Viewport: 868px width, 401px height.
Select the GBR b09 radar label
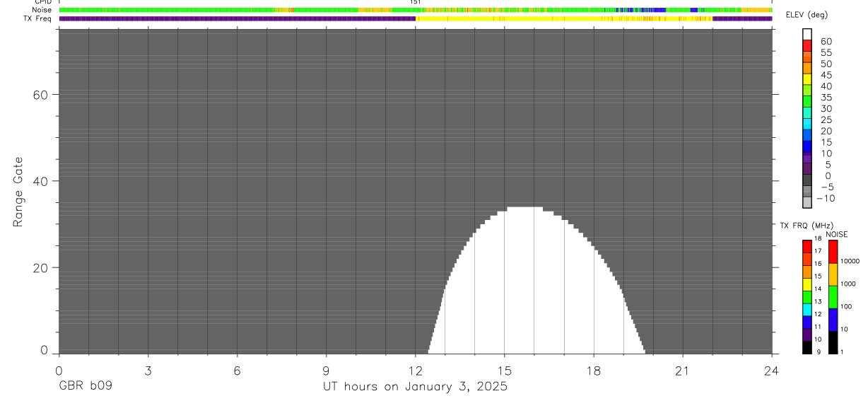point(85,387)
